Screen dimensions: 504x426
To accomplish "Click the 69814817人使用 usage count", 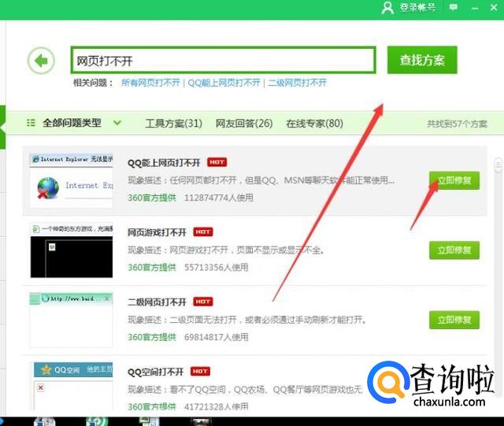I will (217, 337).
